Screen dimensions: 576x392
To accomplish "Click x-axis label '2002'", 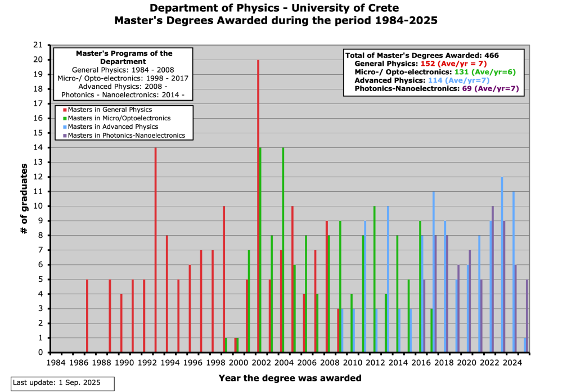I will [x=261, y=363].
